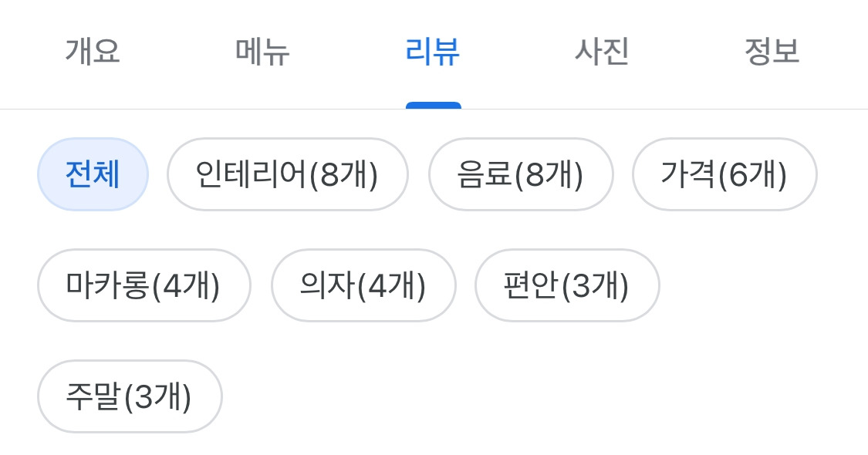Enable the 편안 review filter

[x=567, y=285]
